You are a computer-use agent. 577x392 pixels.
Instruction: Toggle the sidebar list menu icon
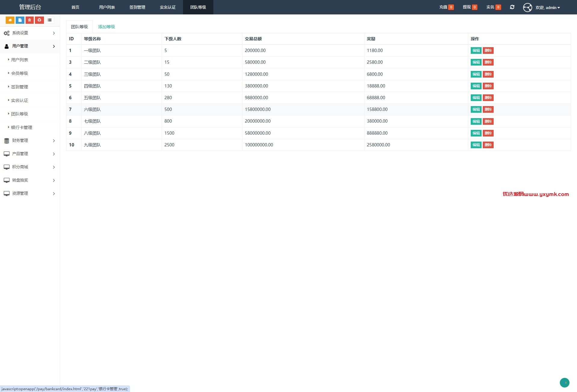50,20
